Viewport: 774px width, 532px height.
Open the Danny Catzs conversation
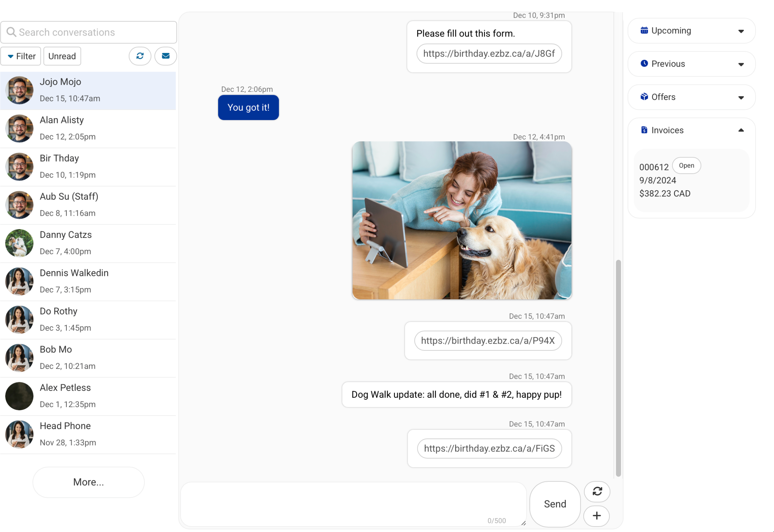pos(88,243)
